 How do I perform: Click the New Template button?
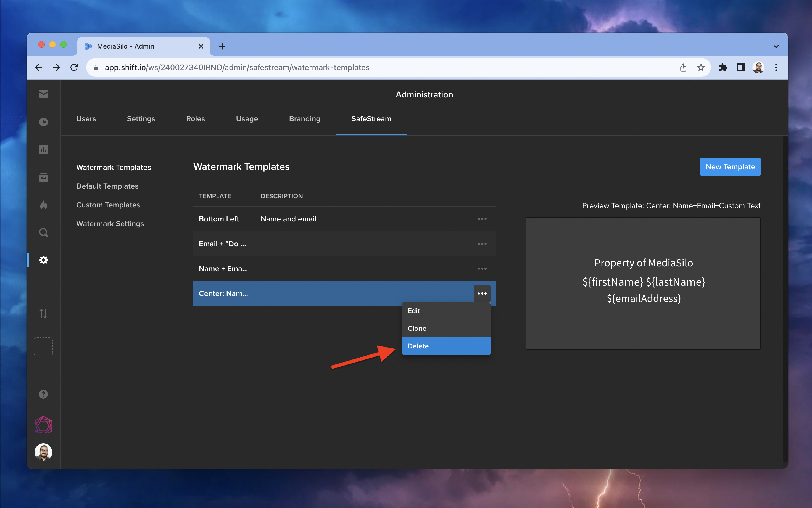coord(730,167)
